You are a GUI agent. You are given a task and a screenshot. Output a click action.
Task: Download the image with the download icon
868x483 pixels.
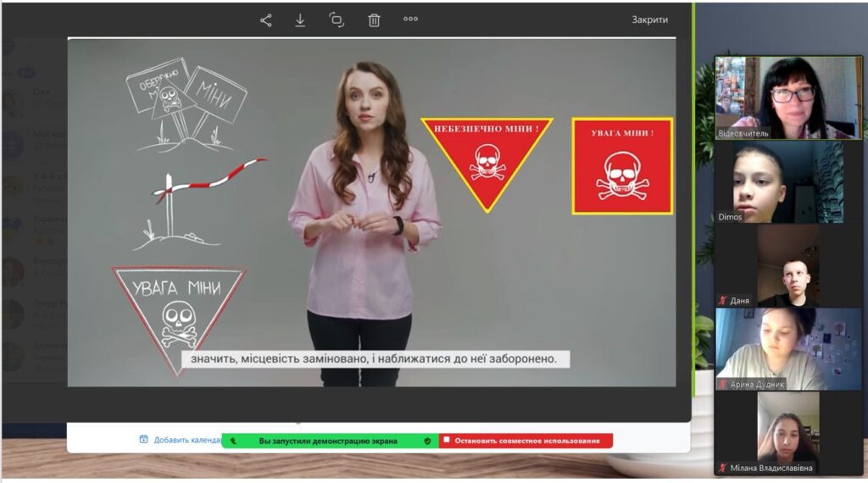(300, 20)
